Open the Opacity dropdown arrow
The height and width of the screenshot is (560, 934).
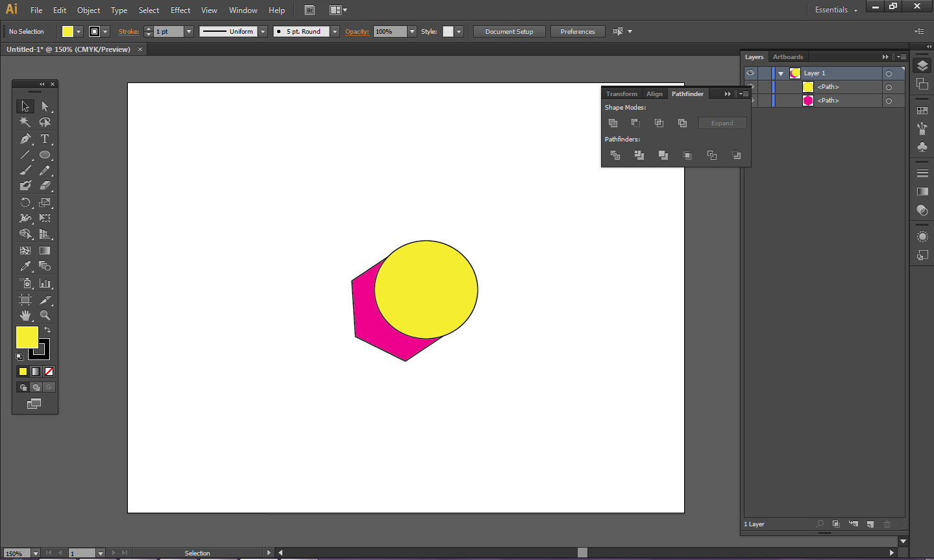[x=412, y=32]
